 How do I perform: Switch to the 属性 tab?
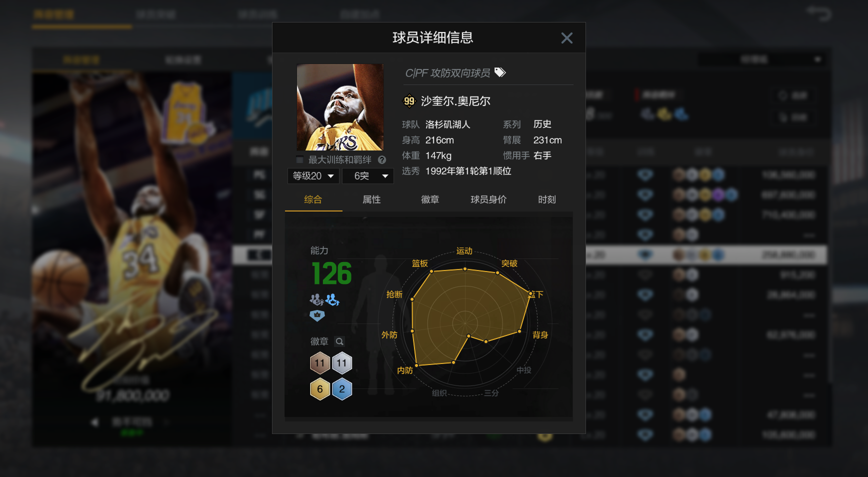pos(371,199)
